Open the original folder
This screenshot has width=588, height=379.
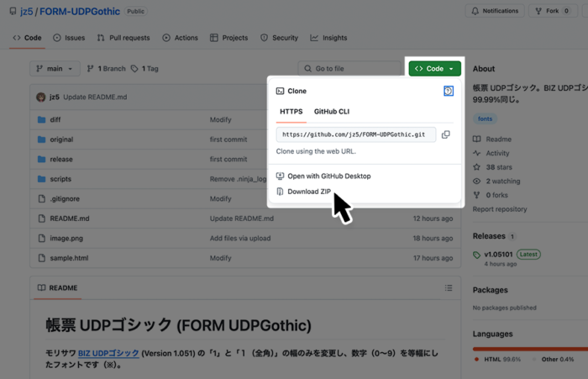pyautogui.click(x=61, y=139)
